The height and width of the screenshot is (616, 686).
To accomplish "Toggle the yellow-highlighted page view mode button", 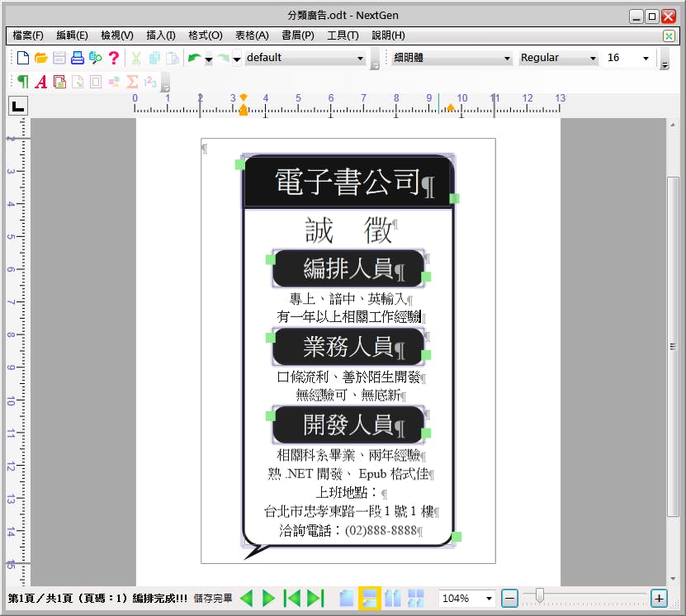I will pos(369,598).
